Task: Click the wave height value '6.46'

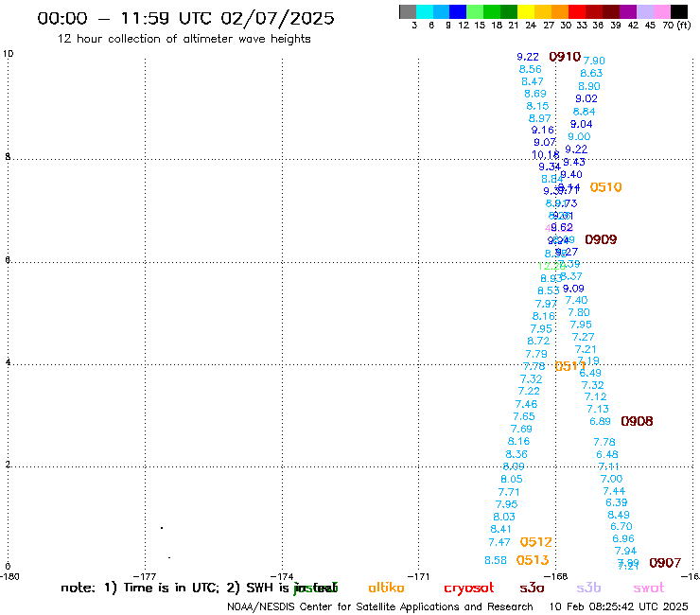Action: coord(607,455)
